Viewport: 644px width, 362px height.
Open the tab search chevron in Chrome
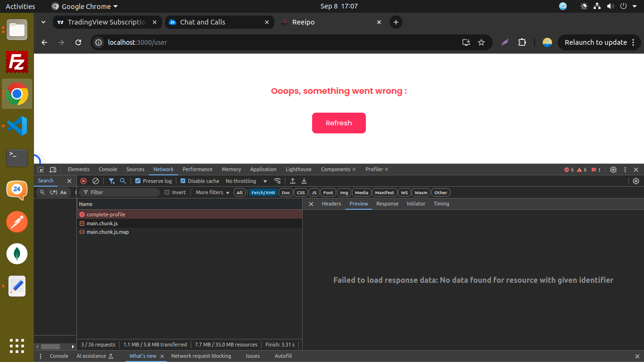point(43,22)
